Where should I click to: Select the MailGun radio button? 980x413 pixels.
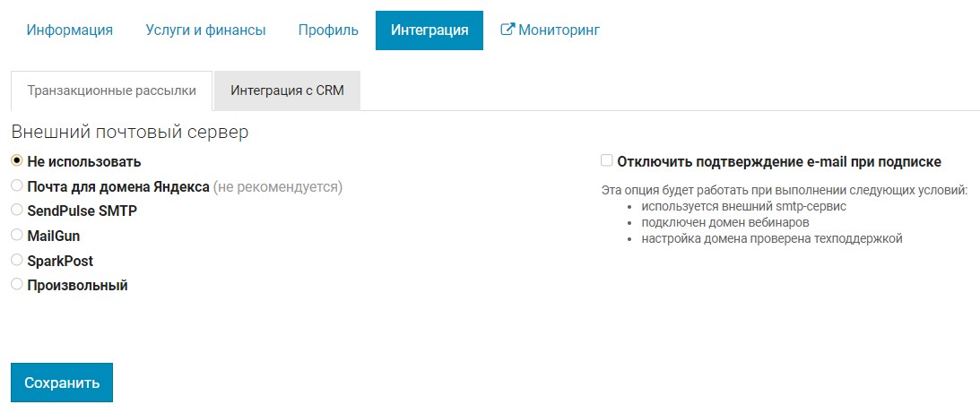coord(17,235)
